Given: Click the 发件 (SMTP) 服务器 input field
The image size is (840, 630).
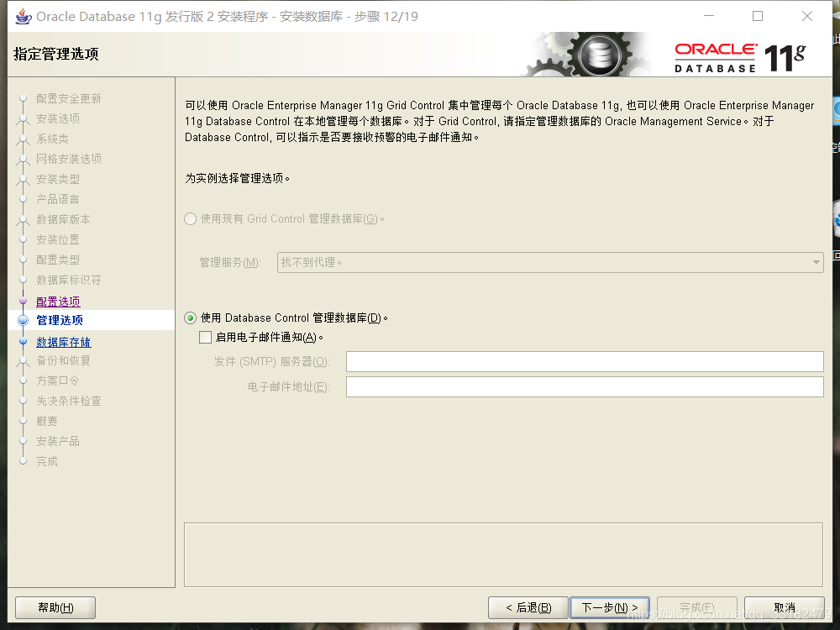Looking at the screenshot, I should 585,361.
